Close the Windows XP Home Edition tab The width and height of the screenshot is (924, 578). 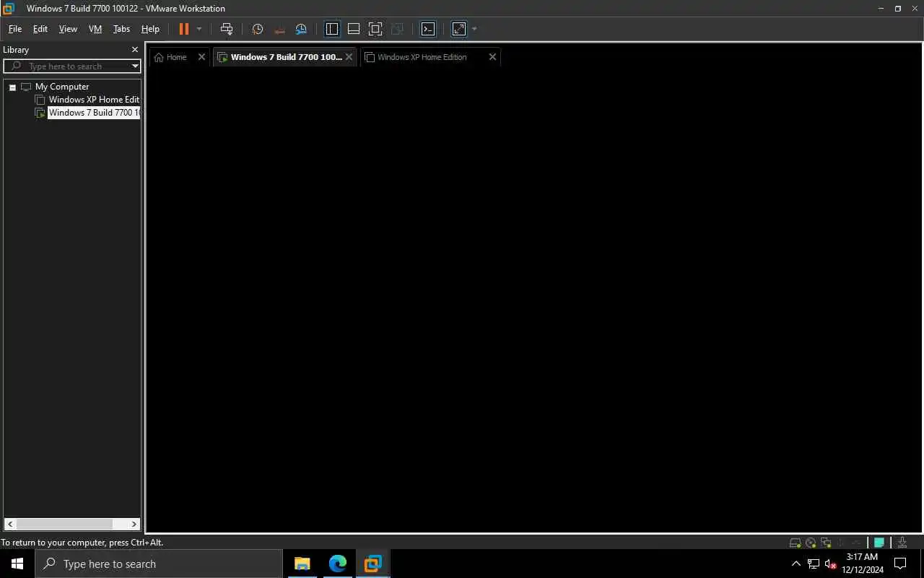[x=492, y=57]
